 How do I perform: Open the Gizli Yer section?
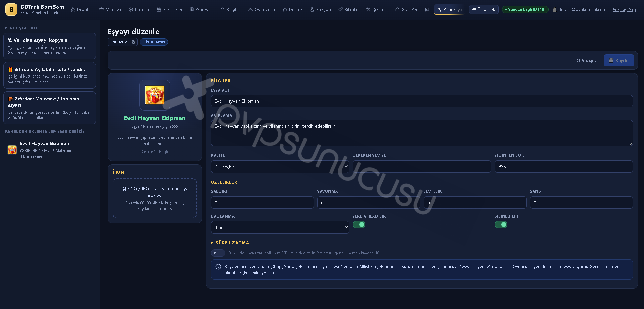pos(406,9)
